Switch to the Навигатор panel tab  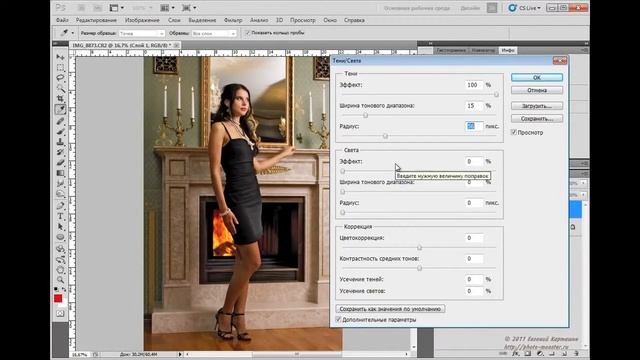483,50
